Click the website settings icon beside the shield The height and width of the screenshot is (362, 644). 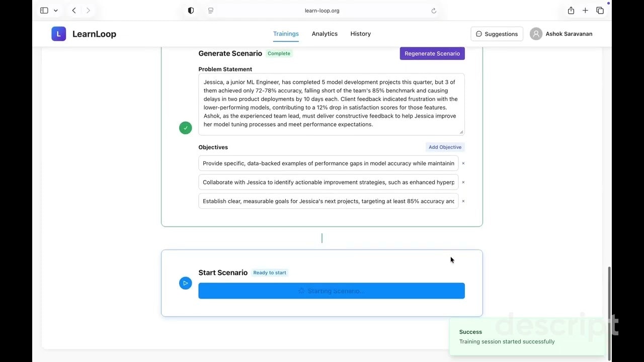[211, 10]
